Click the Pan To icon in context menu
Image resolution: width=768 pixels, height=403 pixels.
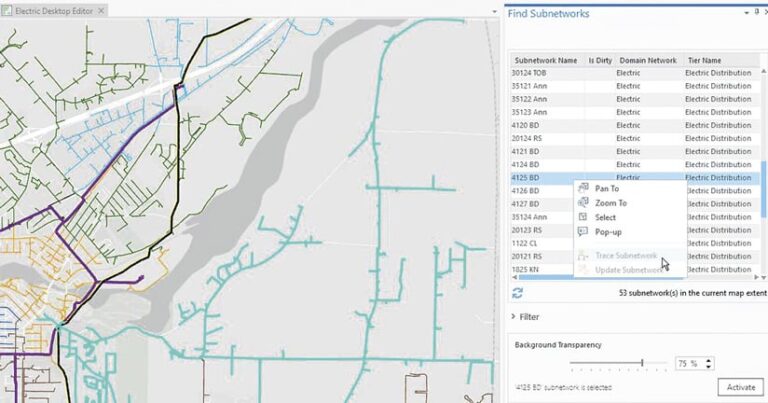click(x=583, y=188)
